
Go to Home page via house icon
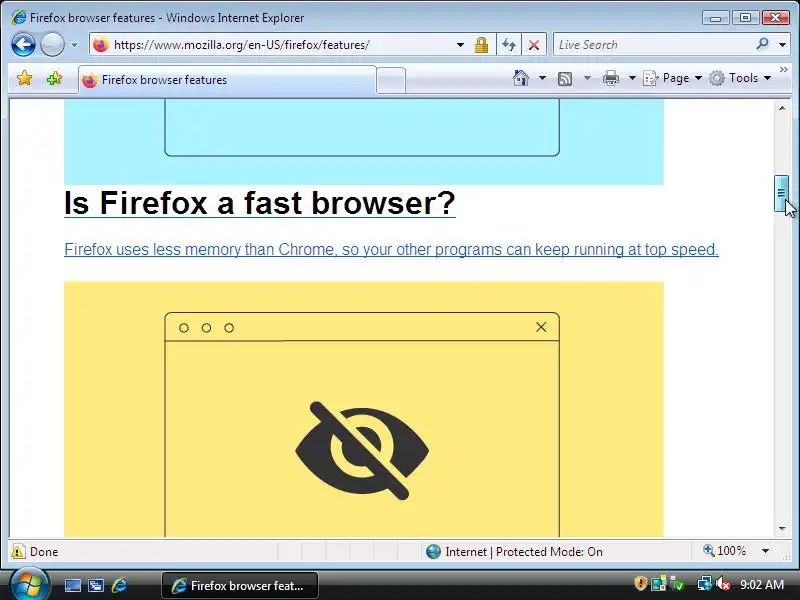tap(521, 78)
